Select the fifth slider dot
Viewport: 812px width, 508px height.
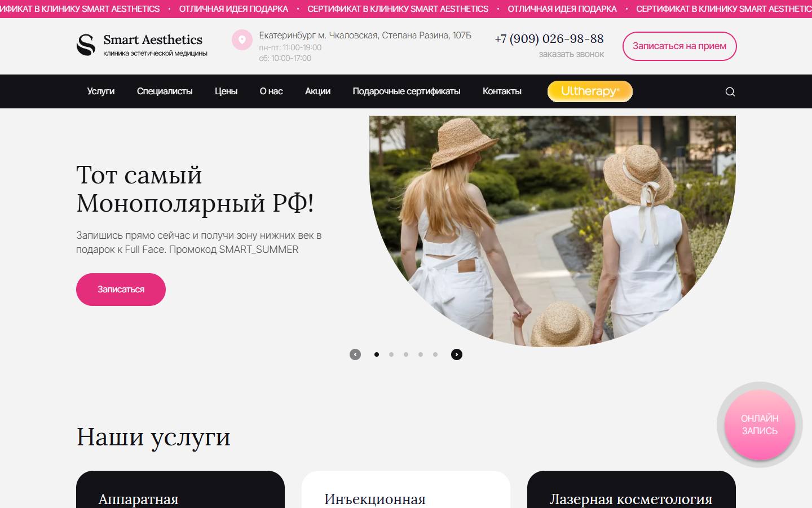pyautogui.click(x=435, y=354)
